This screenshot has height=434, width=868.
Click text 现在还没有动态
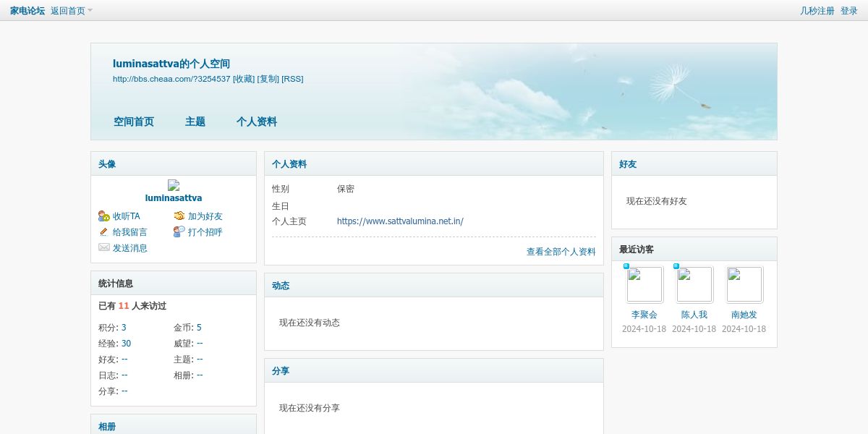(x=310, y=323)
